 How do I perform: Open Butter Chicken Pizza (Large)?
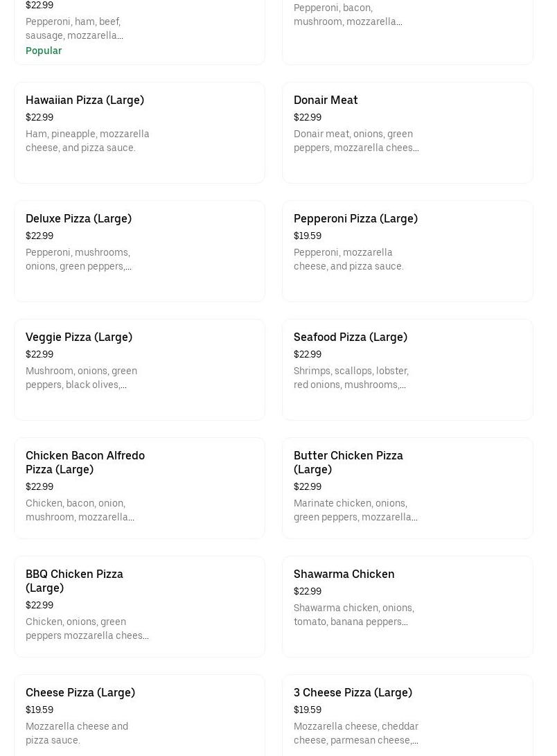tap(348, 462)
